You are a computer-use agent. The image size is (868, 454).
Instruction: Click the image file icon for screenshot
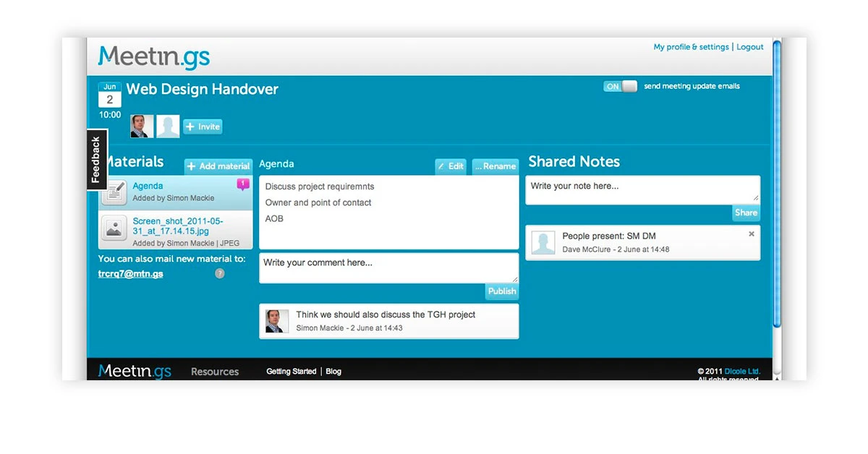coord(114,228)
